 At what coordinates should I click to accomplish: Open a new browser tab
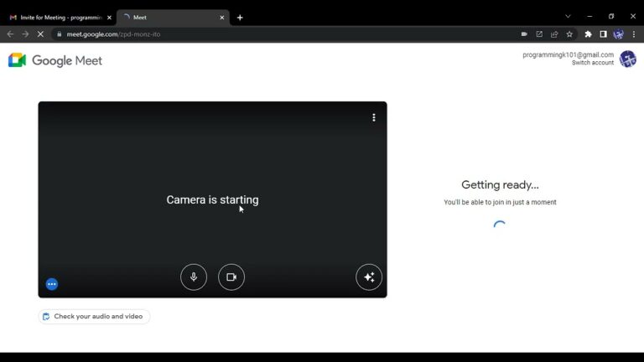click(240, 18)
